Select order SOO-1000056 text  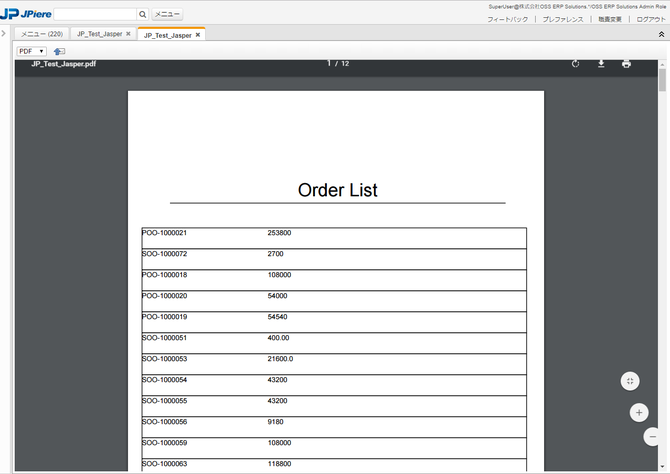tap(165, 421)
